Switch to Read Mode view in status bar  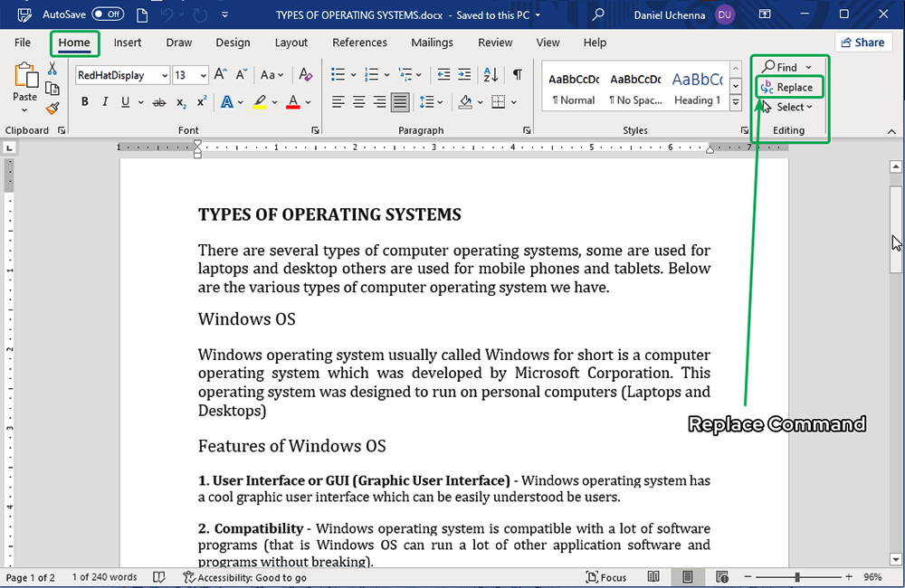coord(653,577)
